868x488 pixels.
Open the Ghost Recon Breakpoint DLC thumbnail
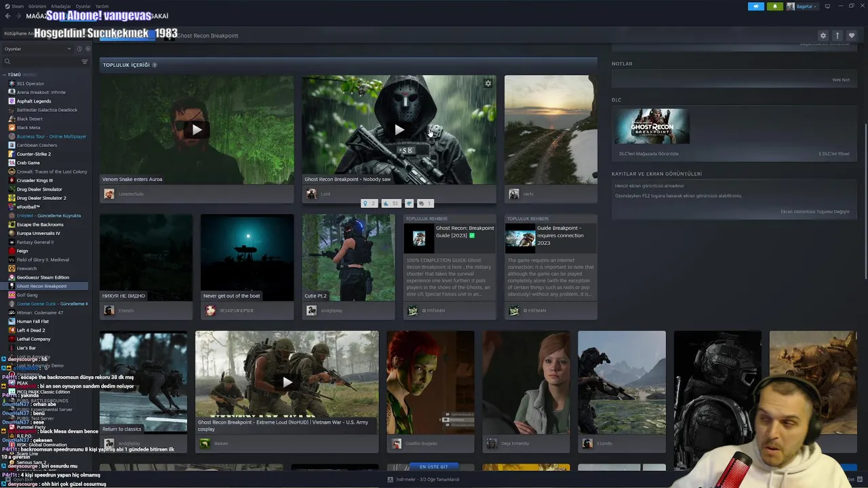coord(652,126)
